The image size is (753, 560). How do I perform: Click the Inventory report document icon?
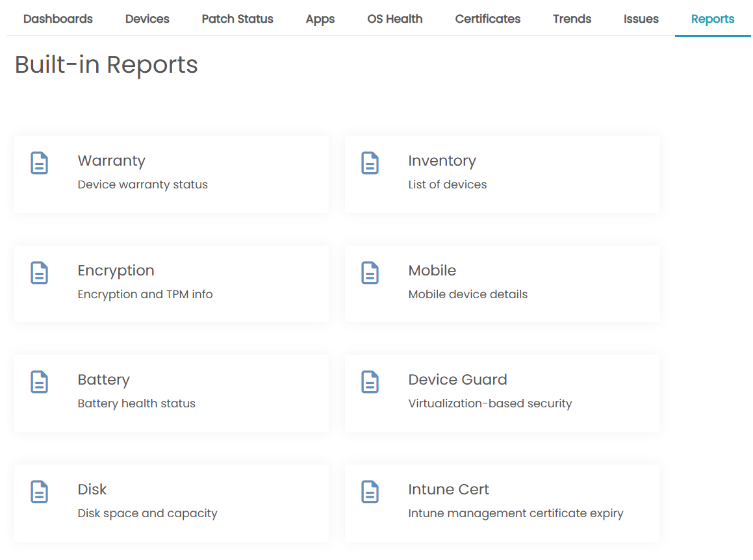pos(370,163)
